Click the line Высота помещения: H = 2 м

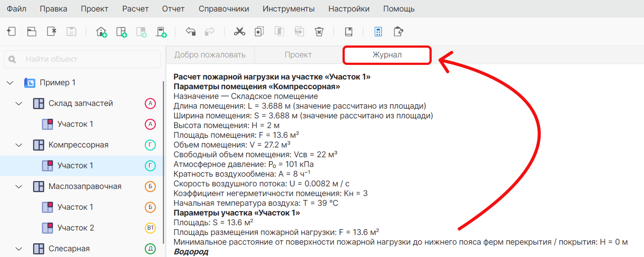(226, 125)
